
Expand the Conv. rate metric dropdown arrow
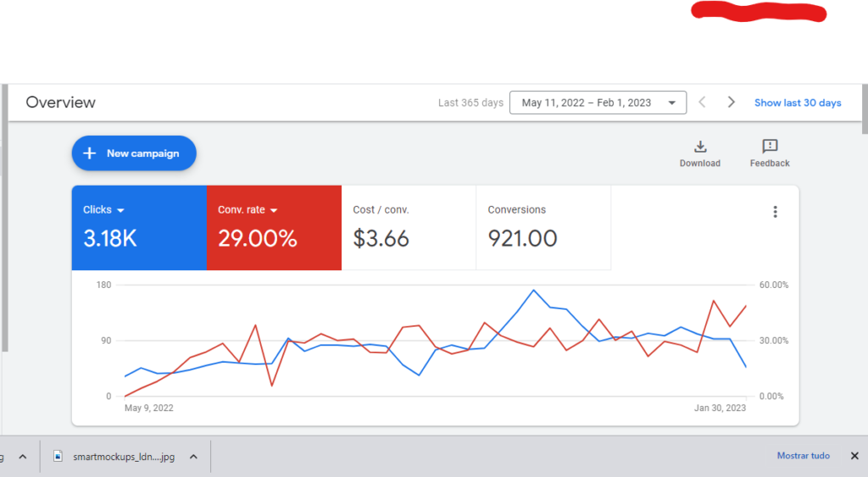[275, 210]
